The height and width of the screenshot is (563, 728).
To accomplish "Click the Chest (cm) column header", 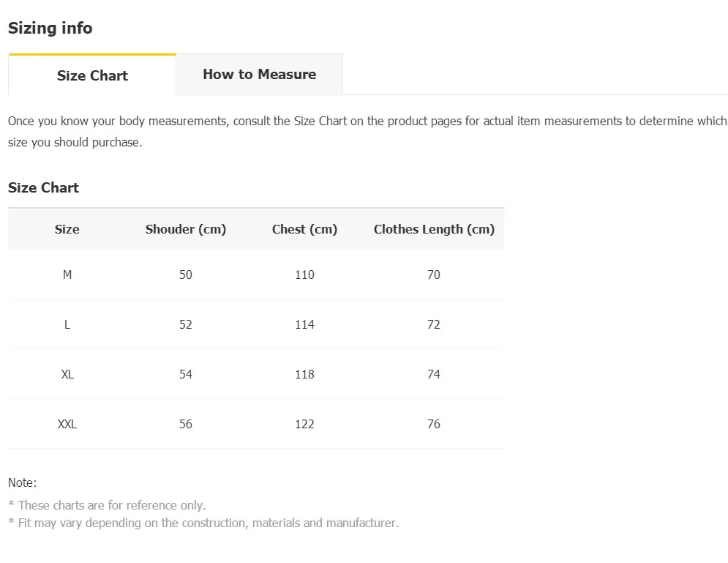I will tap(304, 229).
